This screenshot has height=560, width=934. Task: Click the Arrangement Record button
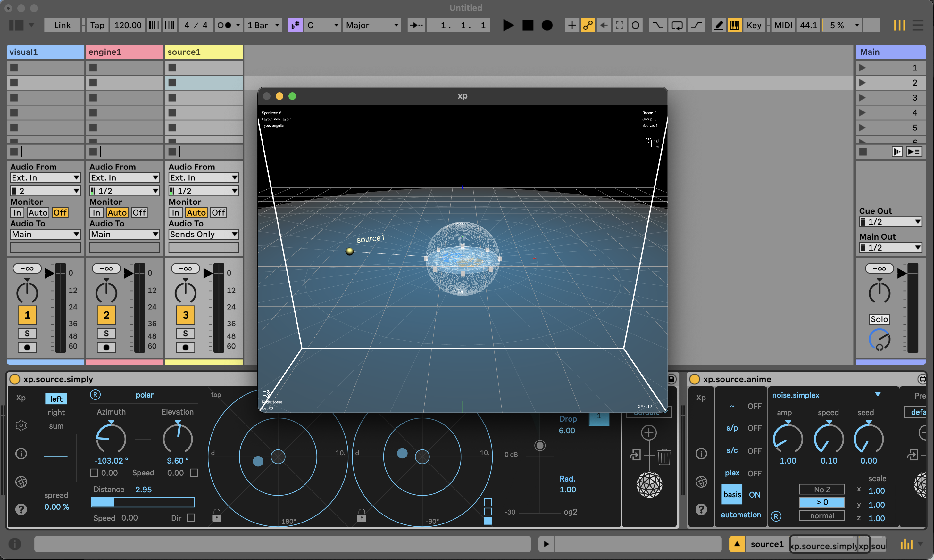coord(547,25)
